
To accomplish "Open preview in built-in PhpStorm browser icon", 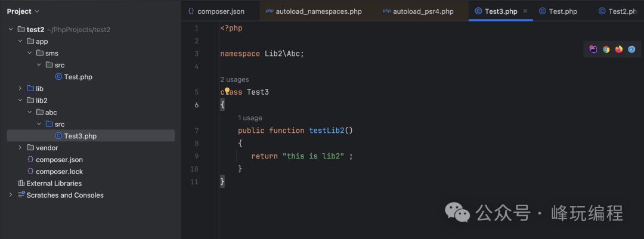I will [x=593, y=49].
